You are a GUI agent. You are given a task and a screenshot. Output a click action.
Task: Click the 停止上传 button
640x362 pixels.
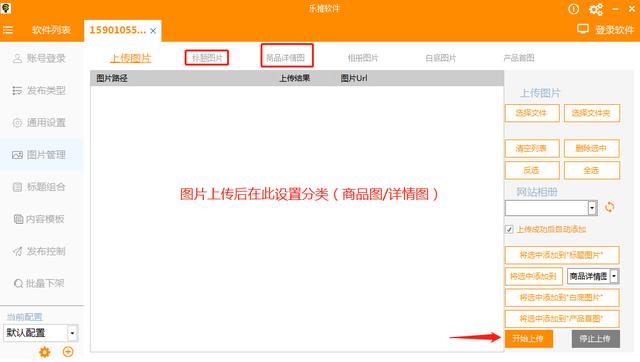pos(596,339)
